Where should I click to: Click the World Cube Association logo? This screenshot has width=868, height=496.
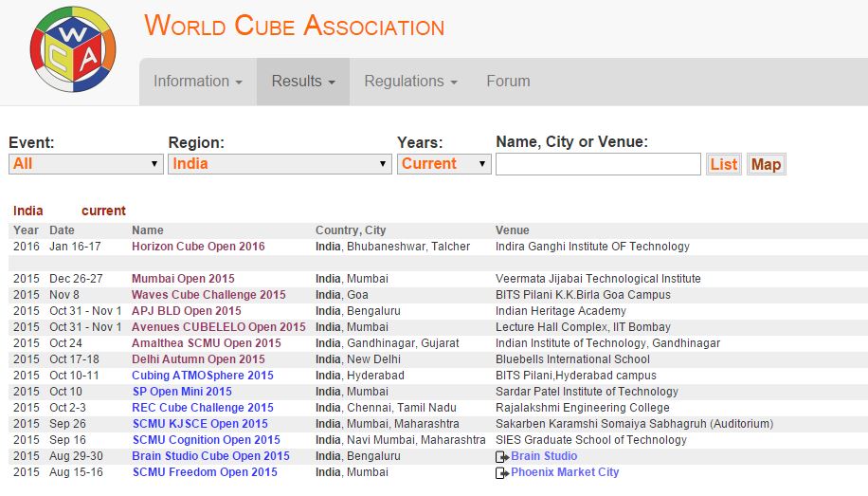[73, 49]
